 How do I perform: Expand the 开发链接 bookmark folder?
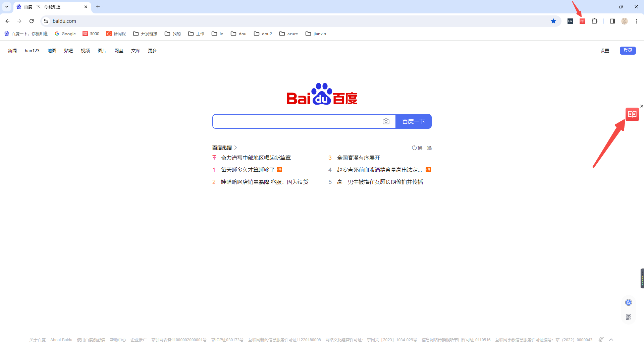tap(145, 34)
